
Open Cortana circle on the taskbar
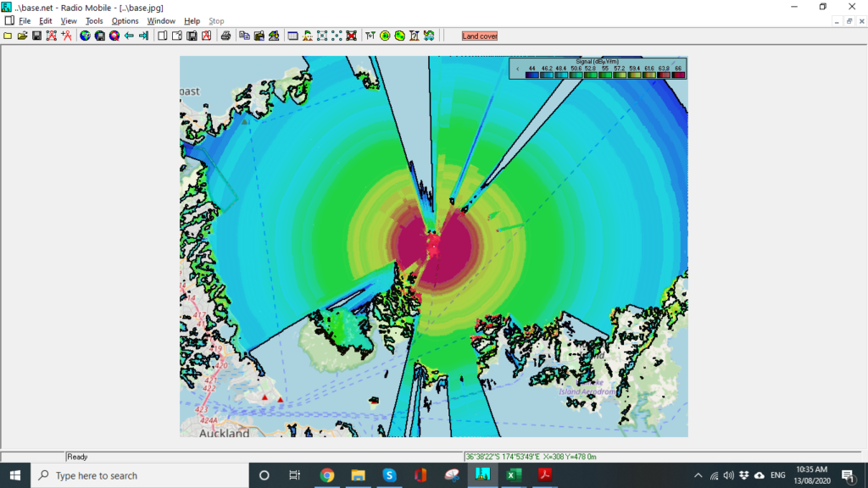[x=264, y=475]
